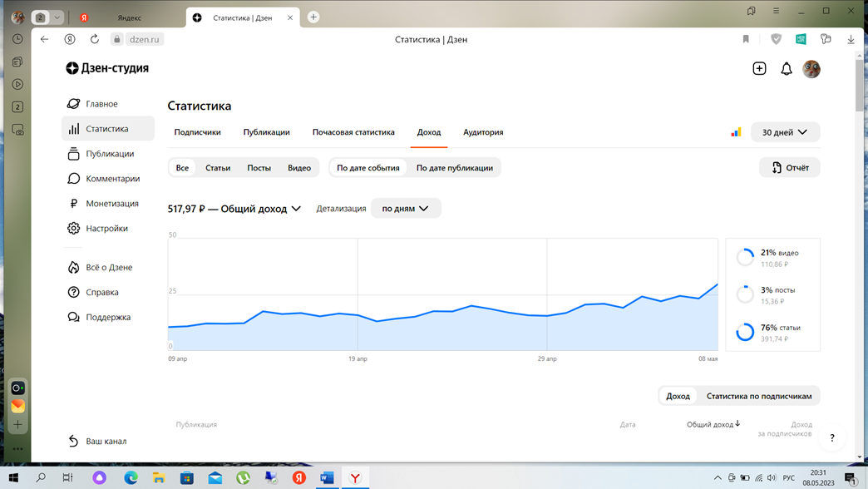
Task: Open the sidebar screenshot camera icon
Action: (17, 130)
